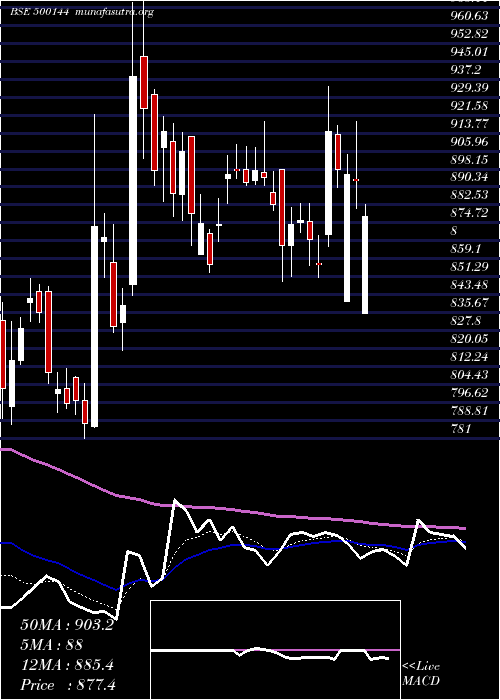Click the Price : 877.4 readout

pos(68,685)
